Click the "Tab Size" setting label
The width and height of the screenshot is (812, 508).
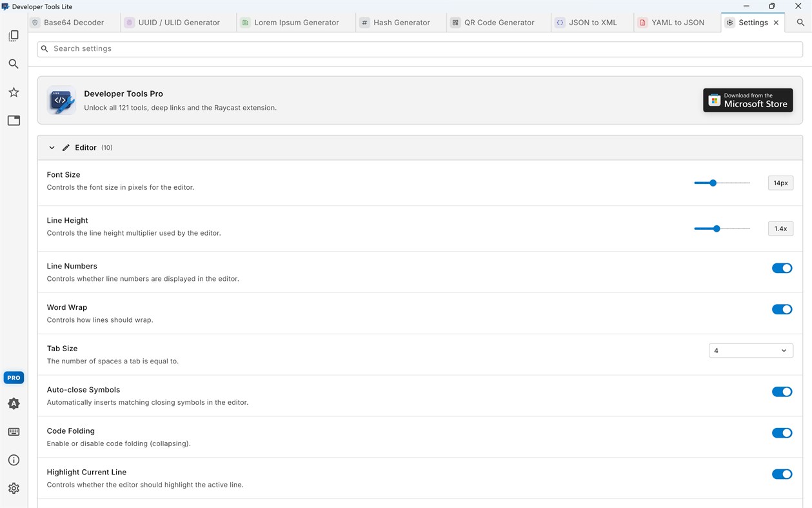click(x=62, y=349)
